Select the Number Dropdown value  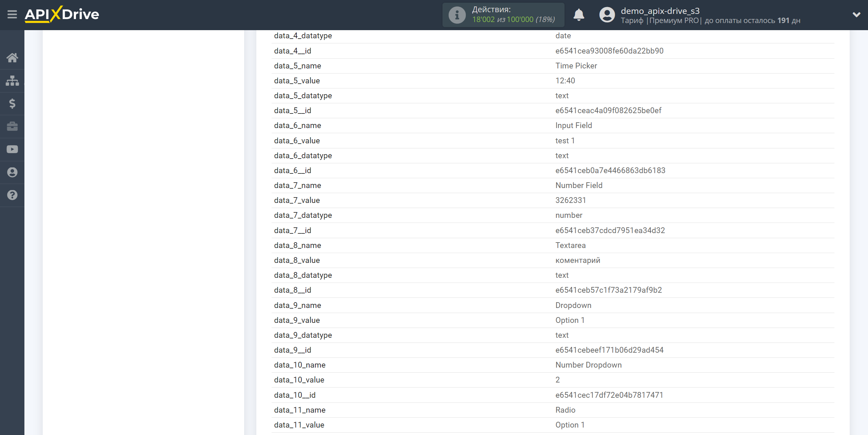588,365
